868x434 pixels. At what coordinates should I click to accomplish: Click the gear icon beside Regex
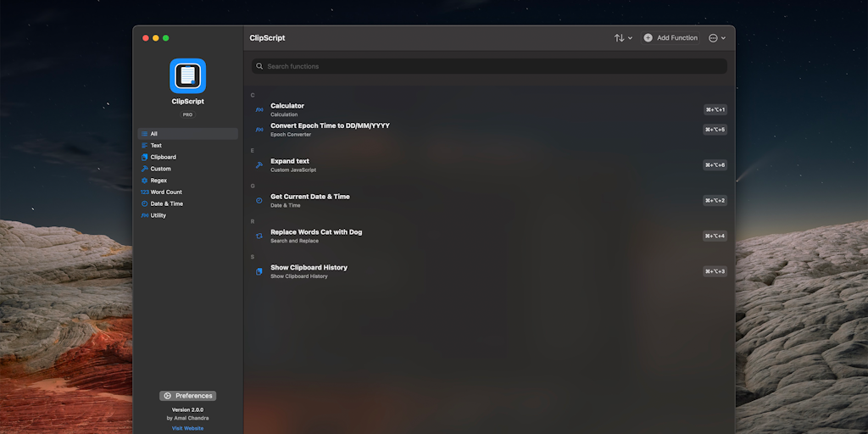tap(144, 181)
